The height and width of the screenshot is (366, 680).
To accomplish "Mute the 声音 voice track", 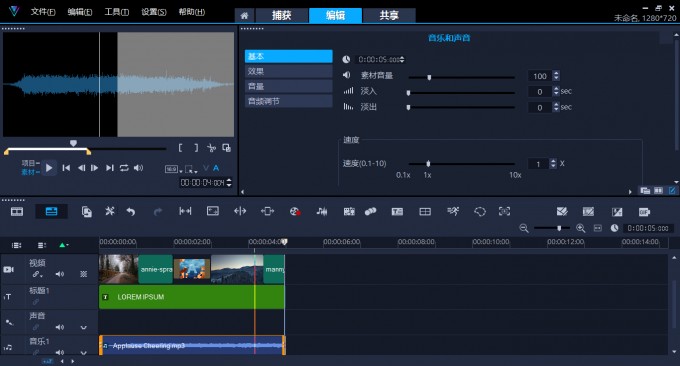I will (x=60, y=327).
